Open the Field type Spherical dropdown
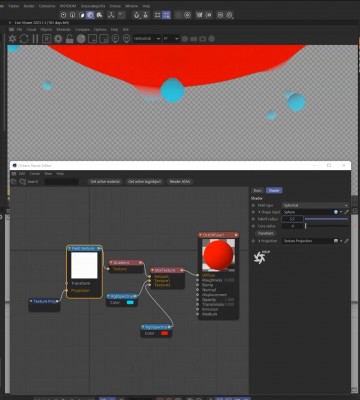 click(x=315, y=205)
